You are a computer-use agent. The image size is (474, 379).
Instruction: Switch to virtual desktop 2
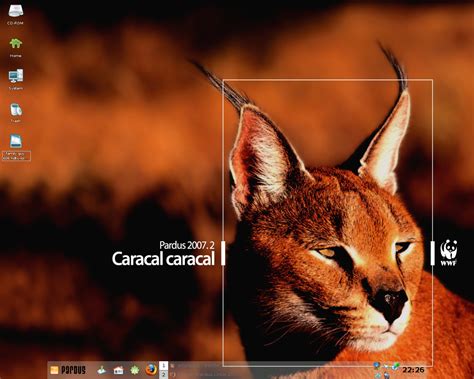click(x=163, y=375)
